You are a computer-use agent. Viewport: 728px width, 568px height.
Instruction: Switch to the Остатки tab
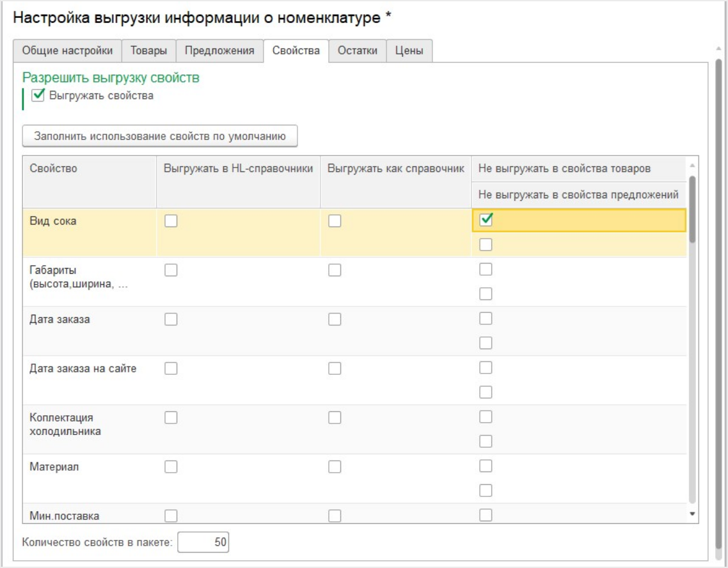pyautogui.click(x=357, y=51)
